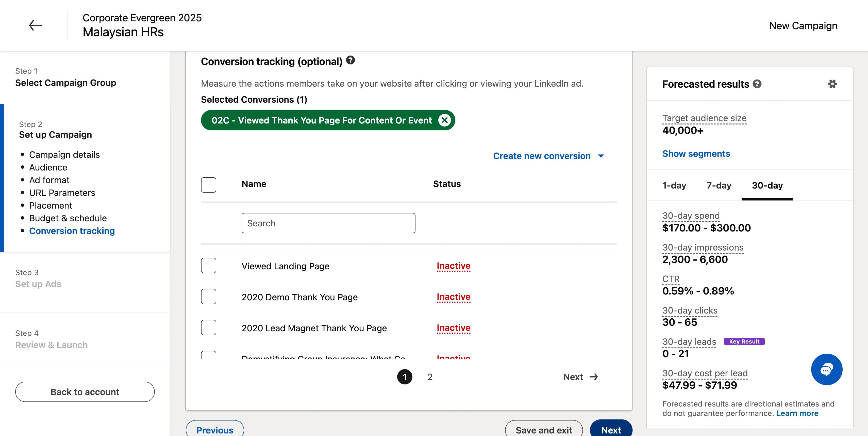Select page 2 of conversions list
868x436 pixels.
click(x=430, y=377)
